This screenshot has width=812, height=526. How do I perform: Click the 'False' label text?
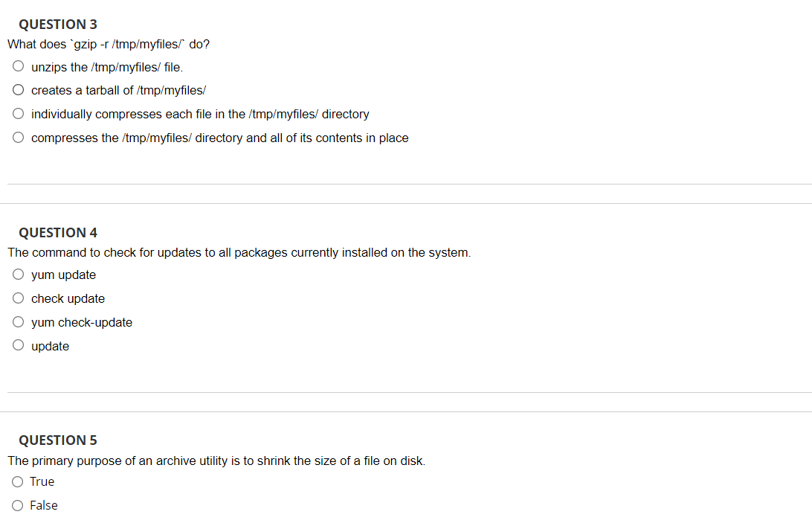click(44, 506)
